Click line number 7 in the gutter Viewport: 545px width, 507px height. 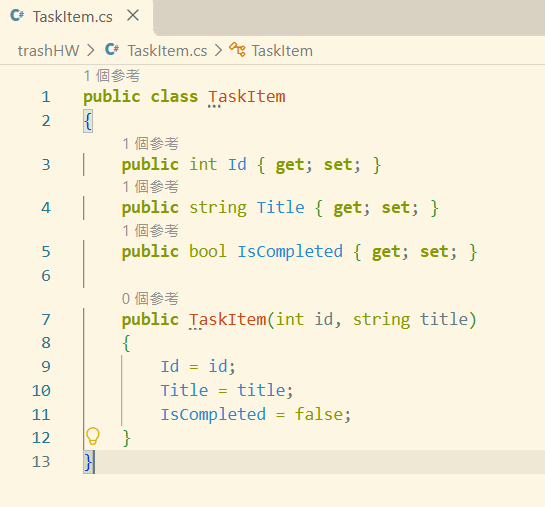pos(46,319)
